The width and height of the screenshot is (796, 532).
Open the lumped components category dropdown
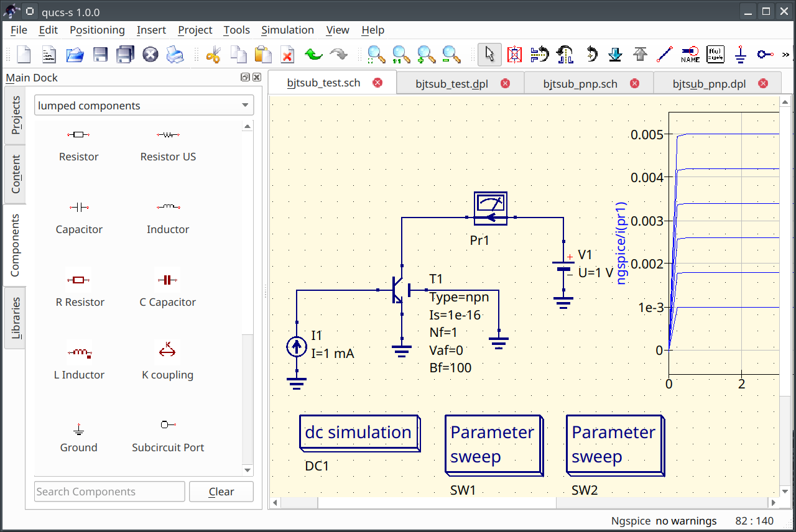pyautogui.click(x=144, y=105)
